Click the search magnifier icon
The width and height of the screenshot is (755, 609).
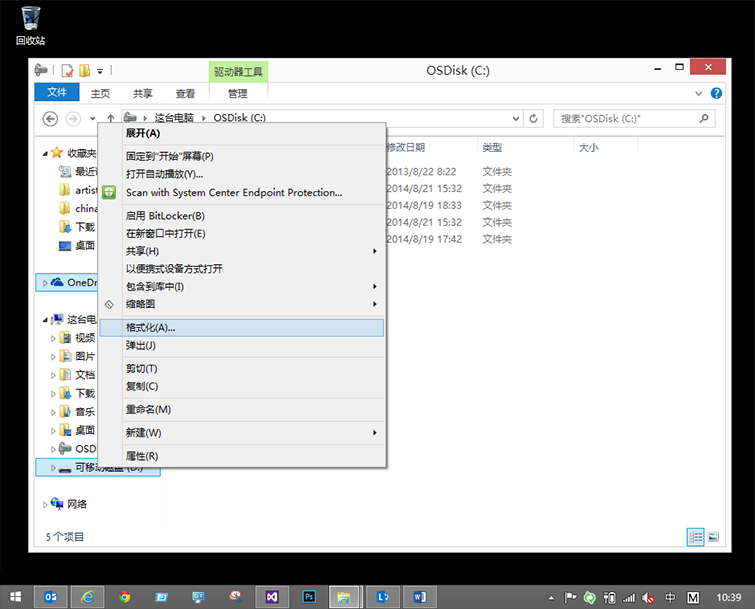coord(704,118)
